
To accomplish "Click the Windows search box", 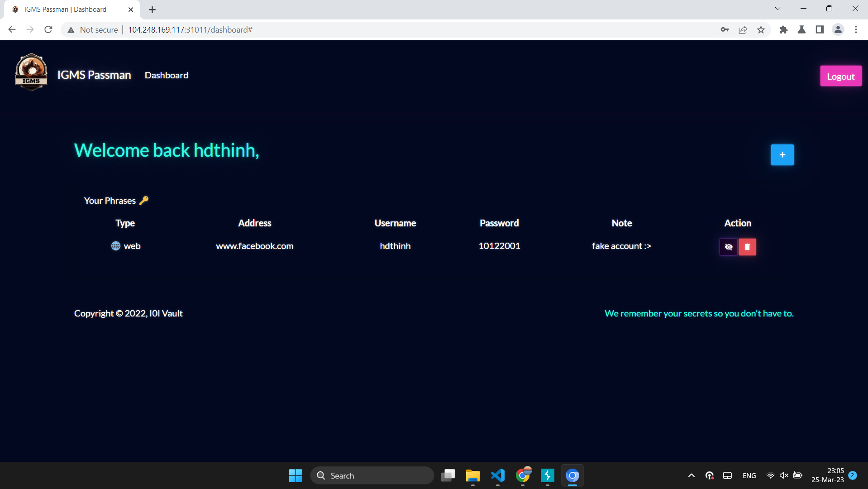I will click(371, 475).
